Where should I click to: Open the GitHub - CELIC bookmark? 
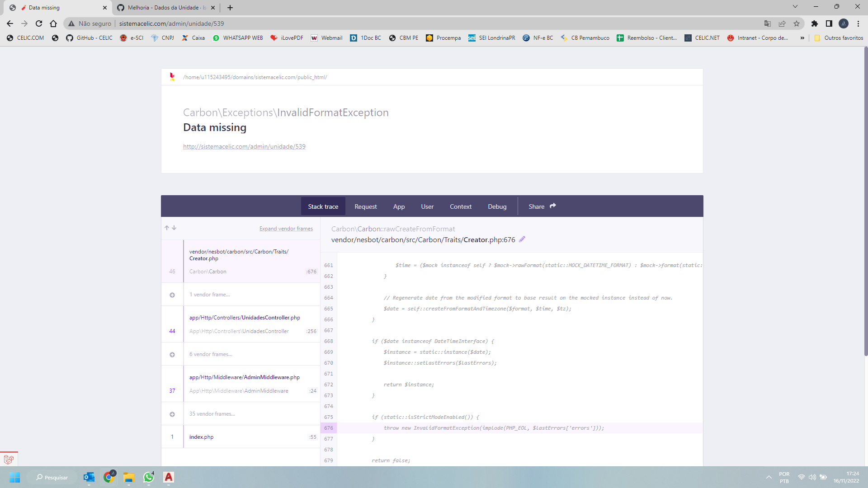coord(89,38)
